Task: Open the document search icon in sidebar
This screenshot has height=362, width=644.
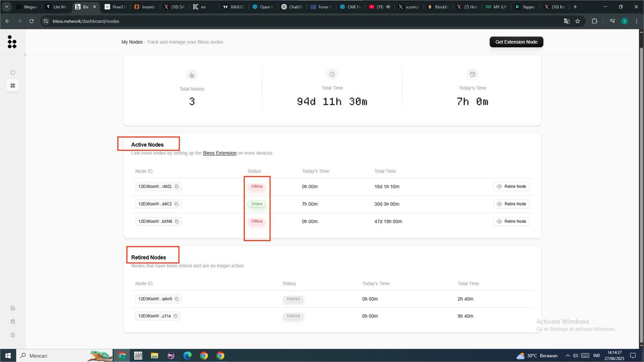Action: (x=13, y=308)
